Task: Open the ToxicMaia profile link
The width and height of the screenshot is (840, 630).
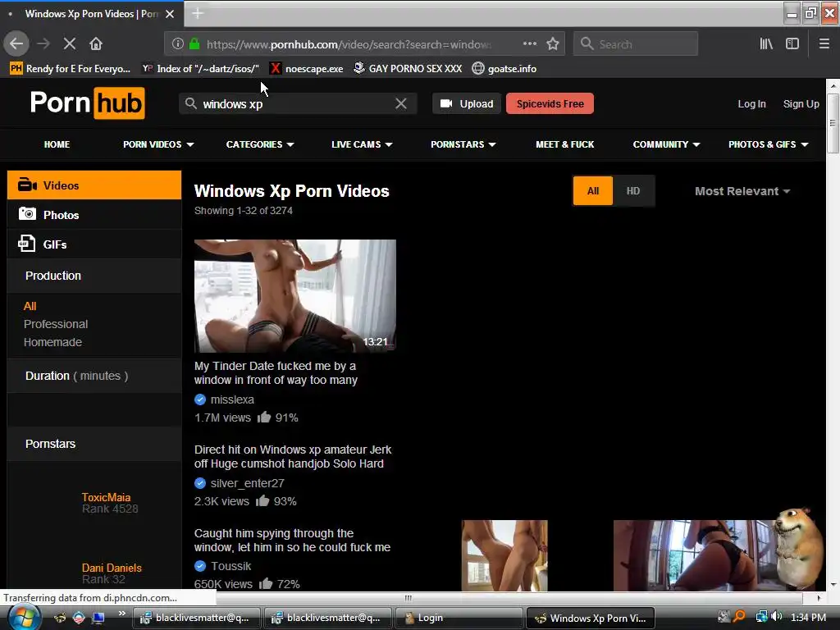Action: 106,497
